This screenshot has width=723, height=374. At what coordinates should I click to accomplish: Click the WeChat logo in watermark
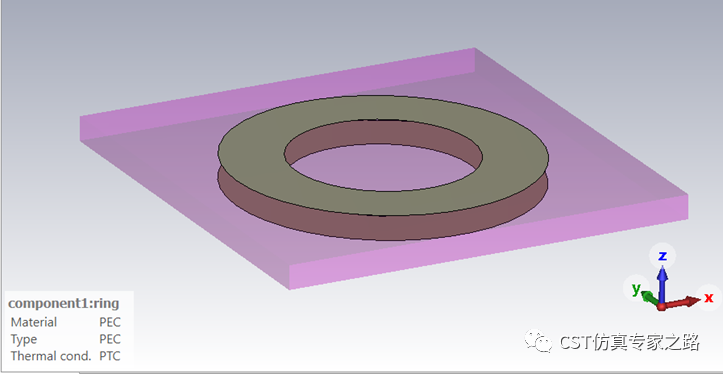[538, 341]
